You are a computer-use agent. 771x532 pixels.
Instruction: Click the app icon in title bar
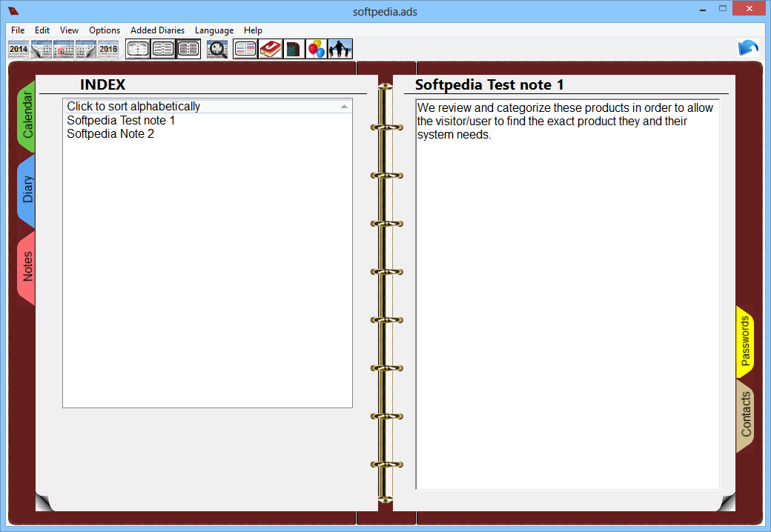[x=13, y=11]
